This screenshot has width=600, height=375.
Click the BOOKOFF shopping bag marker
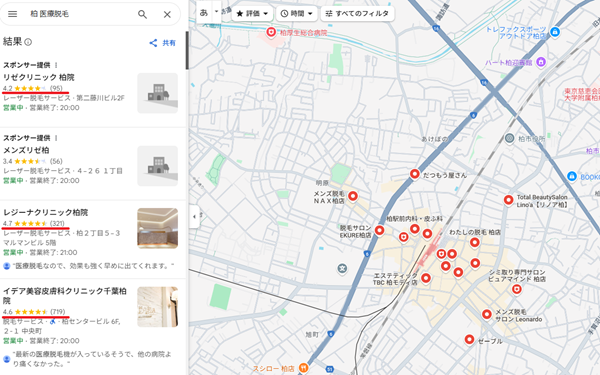tap(572, 176)
